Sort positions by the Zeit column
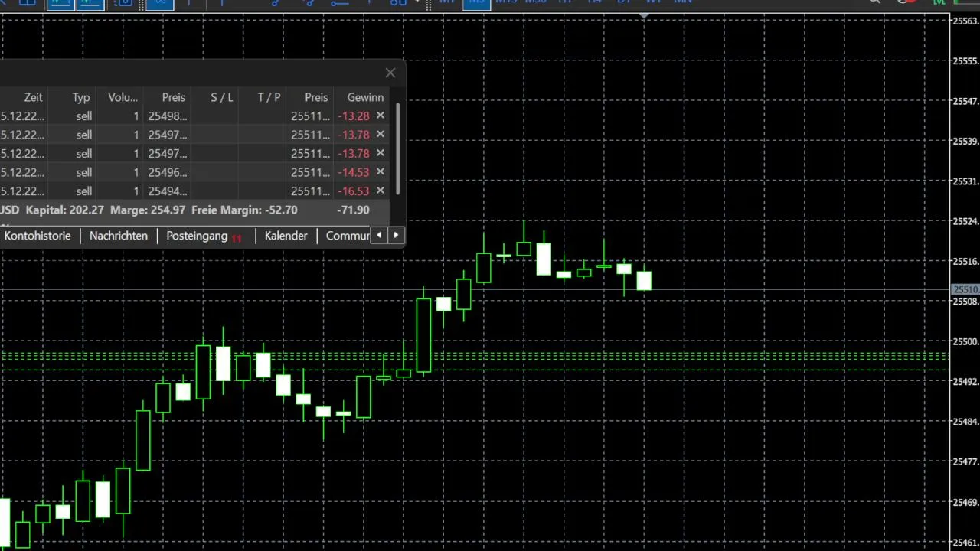The height and width of the screenshot is (551, 980). [33, 97]
